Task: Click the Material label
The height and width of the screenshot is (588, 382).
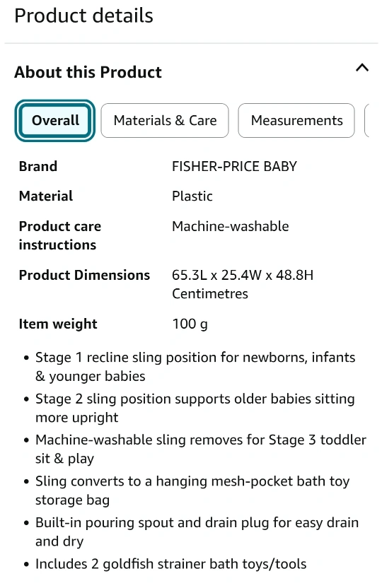Action: click(46, 196)
